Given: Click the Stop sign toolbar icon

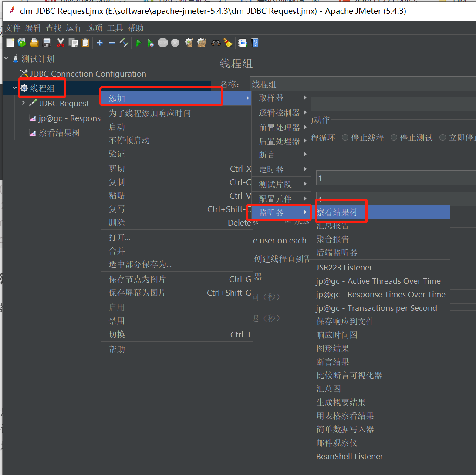Looking at the screenshot, I should coord(163,43).
